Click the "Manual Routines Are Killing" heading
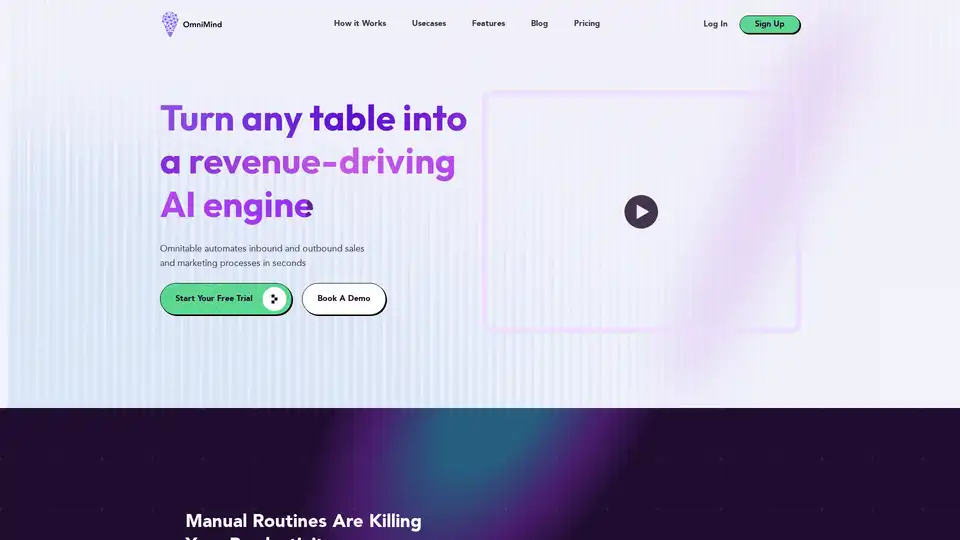960x540 pixels. click(303, 521)
